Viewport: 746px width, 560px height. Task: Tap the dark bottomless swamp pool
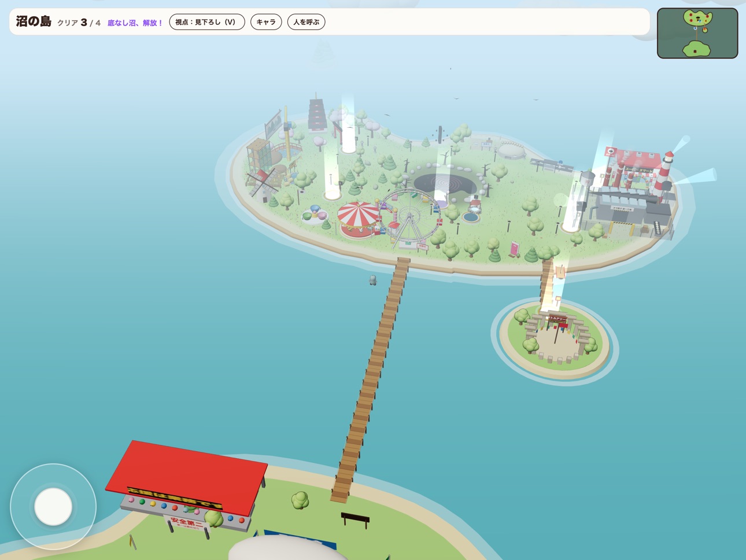pos(444,185)
